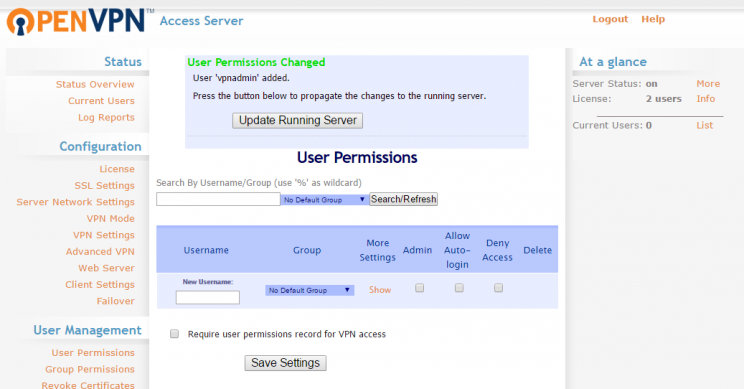Screen dimensions: 744x389
Task: Focus the New Username input field
Action: pyautogui.click(x=208, y=297)
